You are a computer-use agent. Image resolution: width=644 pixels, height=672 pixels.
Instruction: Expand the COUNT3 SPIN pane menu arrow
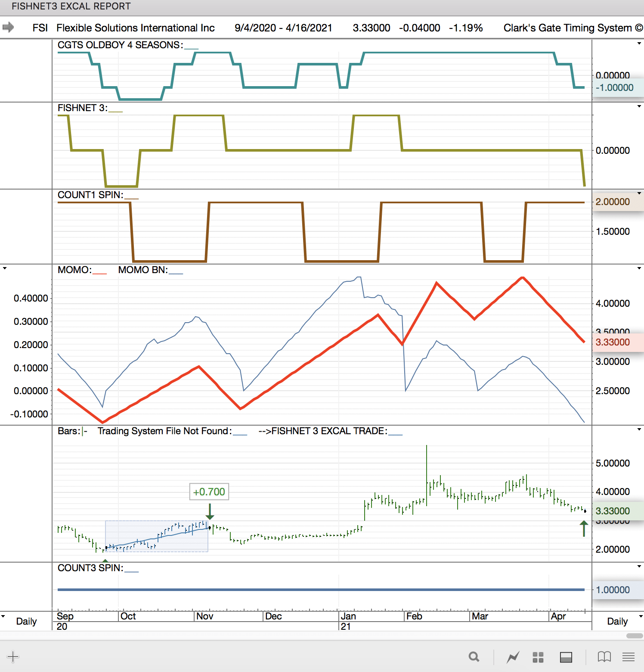click(x=639, y=566)
